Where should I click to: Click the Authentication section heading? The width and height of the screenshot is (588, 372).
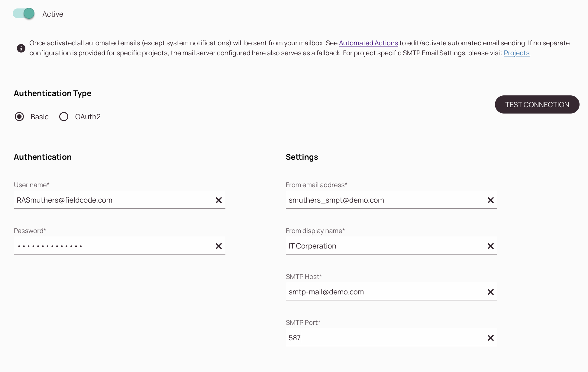(x=43, y=157)
